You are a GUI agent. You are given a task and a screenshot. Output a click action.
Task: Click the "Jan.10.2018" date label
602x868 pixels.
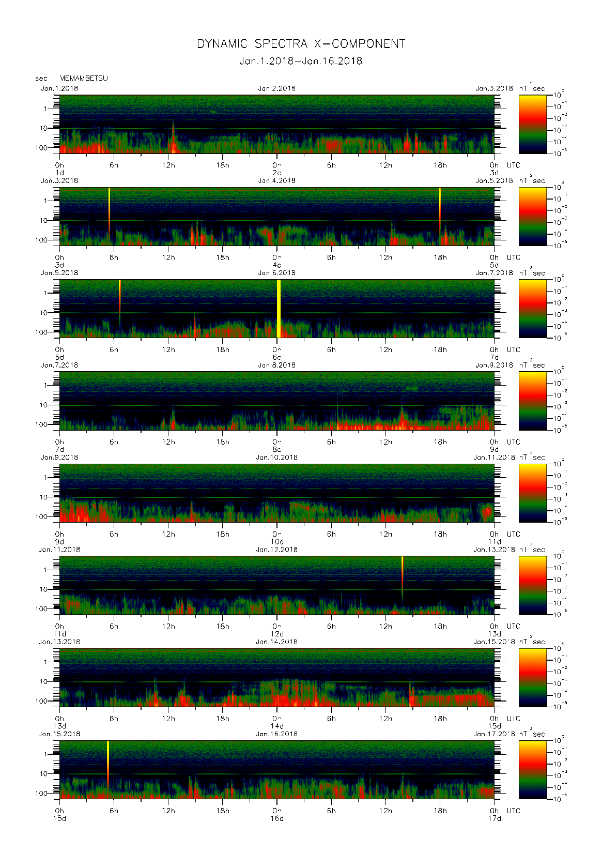click(x=277, y=458)
